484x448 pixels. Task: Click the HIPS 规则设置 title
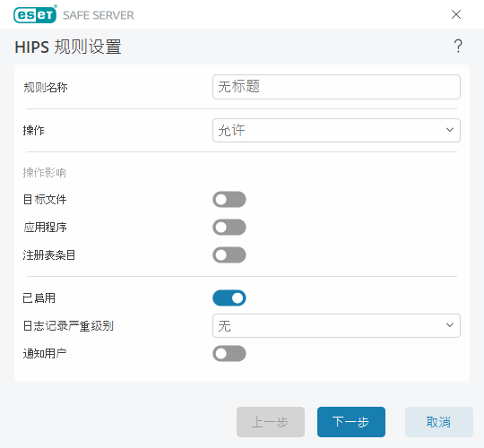coord(68,47)
